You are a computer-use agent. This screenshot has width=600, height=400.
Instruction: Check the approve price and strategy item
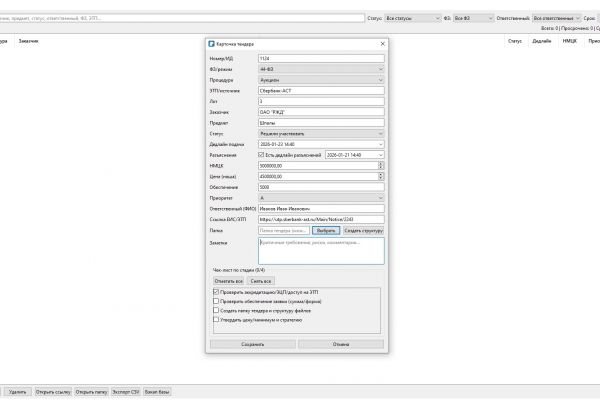(216, 320)
